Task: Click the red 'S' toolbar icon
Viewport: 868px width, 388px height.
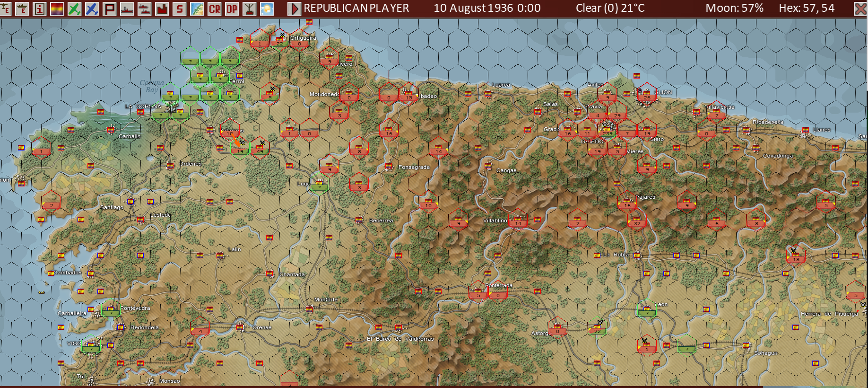Action: point(180,9)
